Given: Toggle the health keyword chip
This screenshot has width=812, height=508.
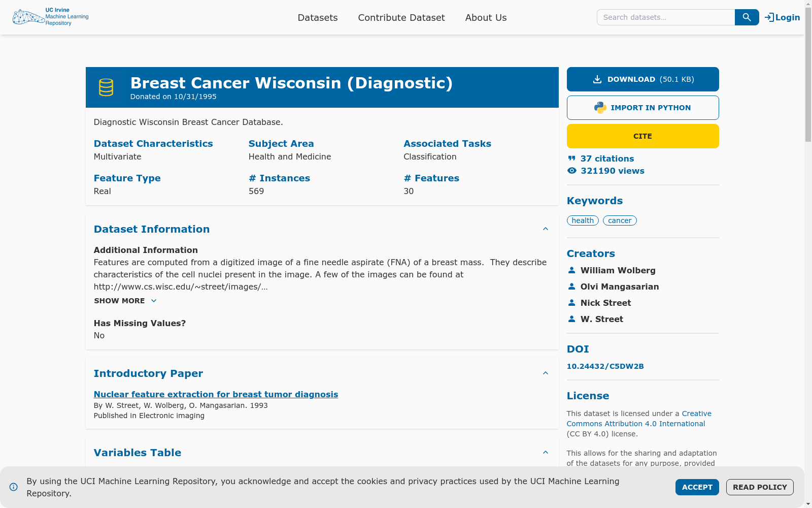Looking at the screenshot, I should (583, 220).
